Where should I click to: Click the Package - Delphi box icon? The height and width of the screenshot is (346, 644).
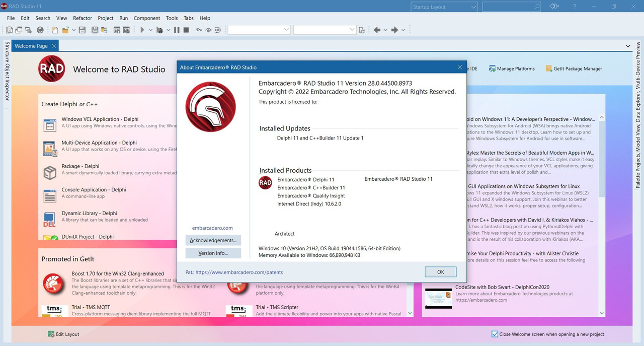[x=50, y=173]
